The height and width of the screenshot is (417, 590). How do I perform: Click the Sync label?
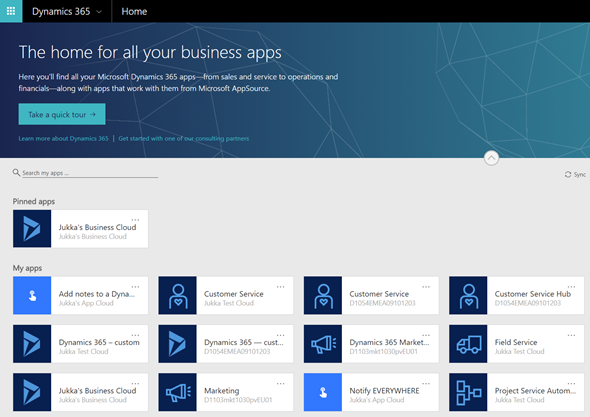tap(579, 175)
